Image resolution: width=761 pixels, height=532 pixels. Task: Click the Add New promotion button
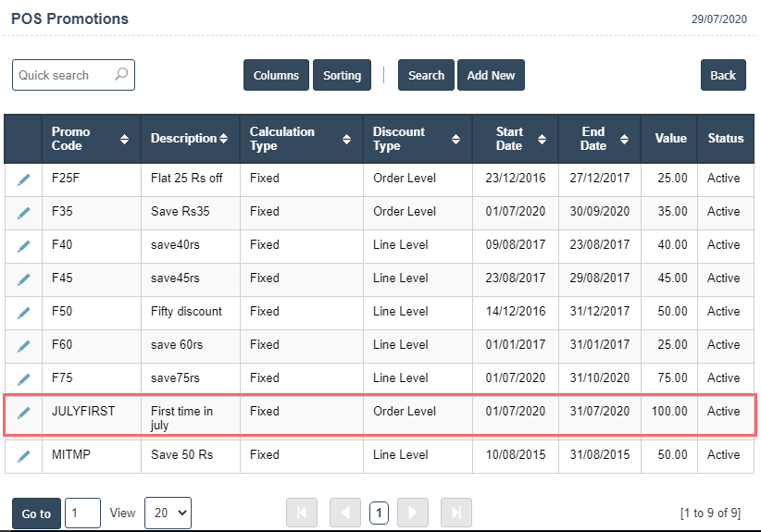[x=491, y=76]
